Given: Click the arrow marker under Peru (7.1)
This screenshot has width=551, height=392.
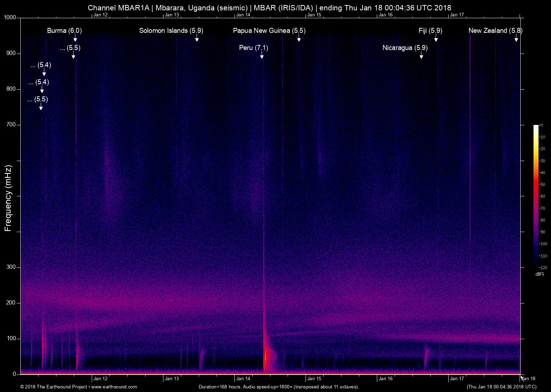Looking at the screenshot, I should click(262, 56).
